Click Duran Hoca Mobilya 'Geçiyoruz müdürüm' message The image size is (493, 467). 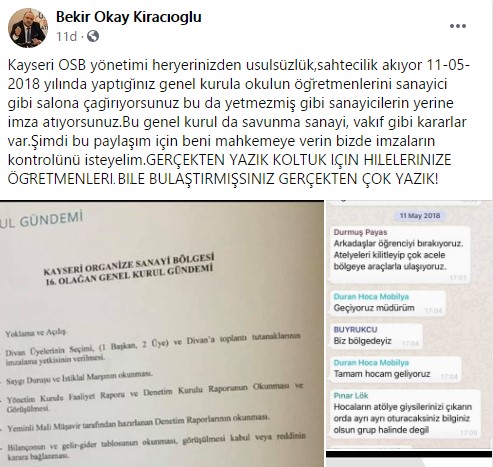coord(388,303)
